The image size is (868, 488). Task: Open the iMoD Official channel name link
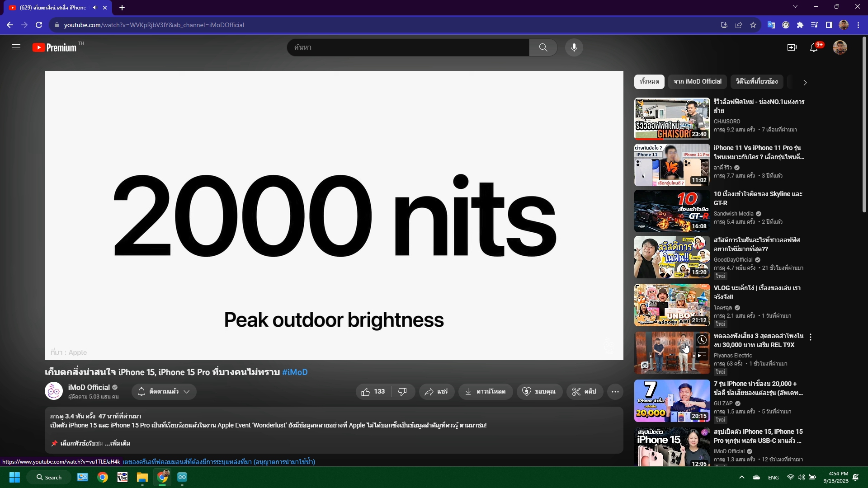(x=89, y=387)
